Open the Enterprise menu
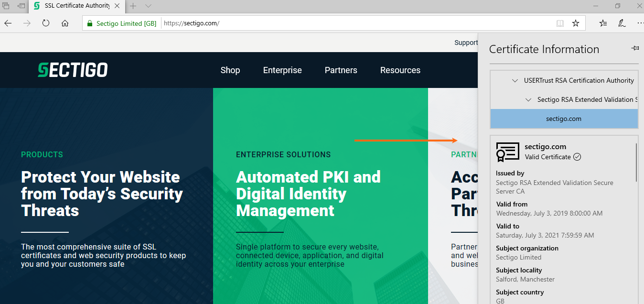This screenshot has height=304, width=644. pos(282,70)
